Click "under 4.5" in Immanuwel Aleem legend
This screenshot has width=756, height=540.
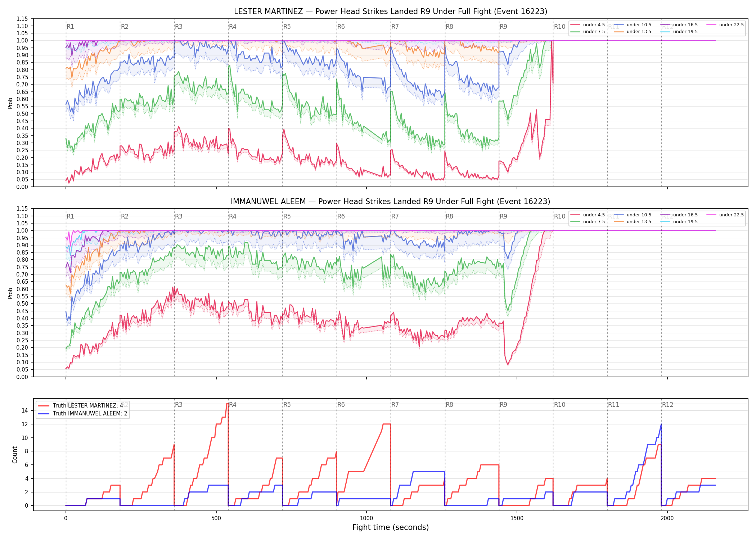click(x=588, y=215)
